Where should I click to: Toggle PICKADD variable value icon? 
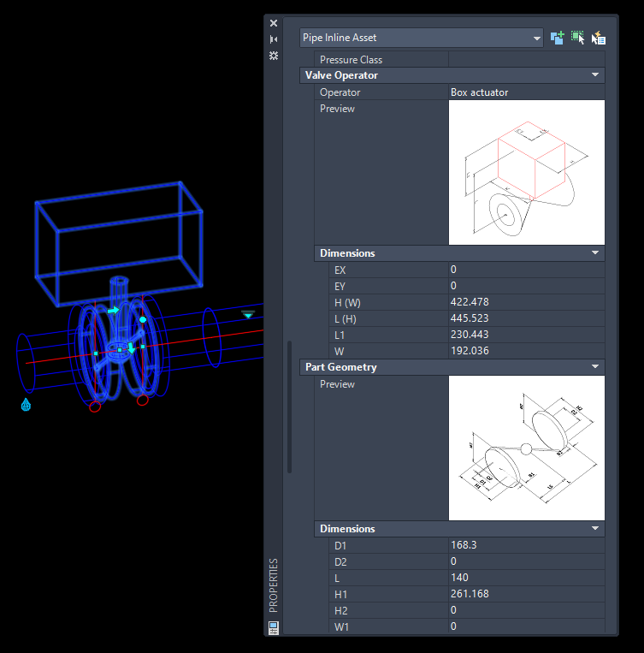tap(557, 38)
